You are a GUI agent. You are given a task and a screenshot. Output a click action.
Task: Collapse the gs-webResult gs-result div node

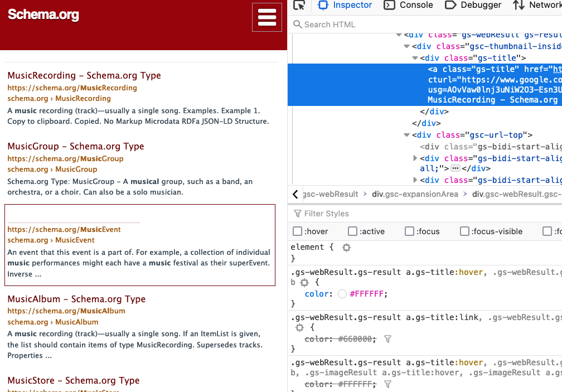pyautogui.click(x=399, y=35)
